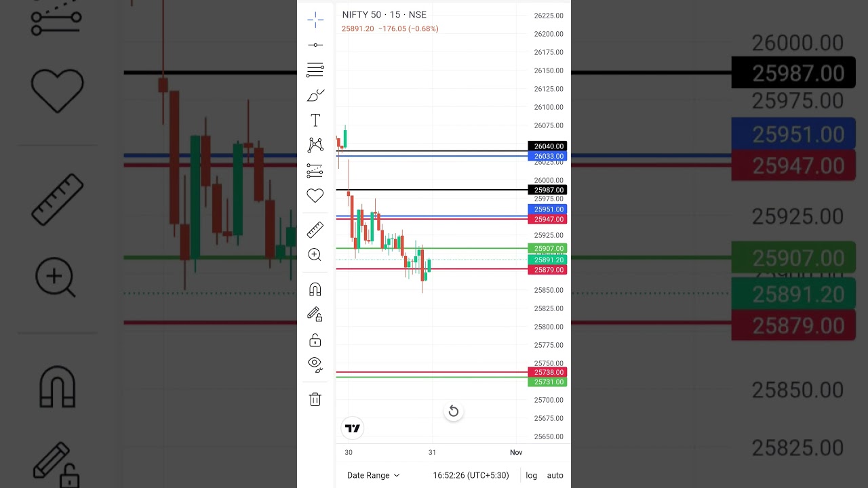Viewport: 868px width, 488px height.
Task: Click the current price label 25891.20
Action: [x=549, y=260]
